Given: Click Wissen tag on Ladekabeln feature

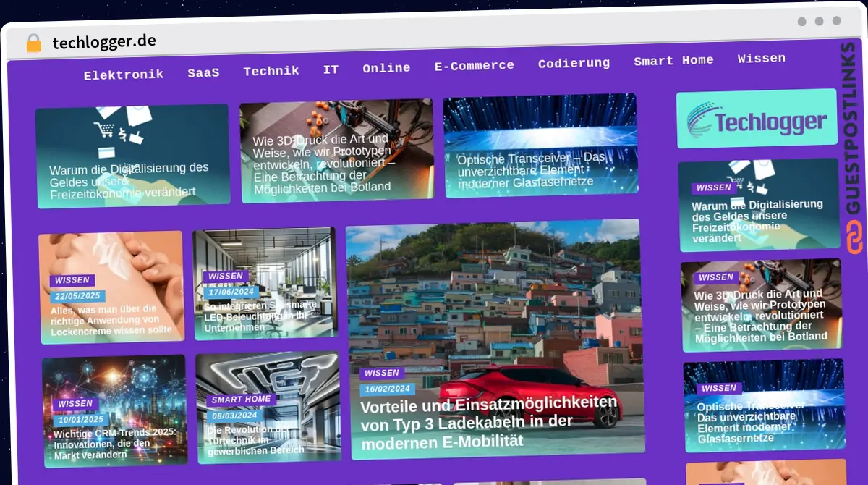Looking at the screenshot, I should (382, 374).
